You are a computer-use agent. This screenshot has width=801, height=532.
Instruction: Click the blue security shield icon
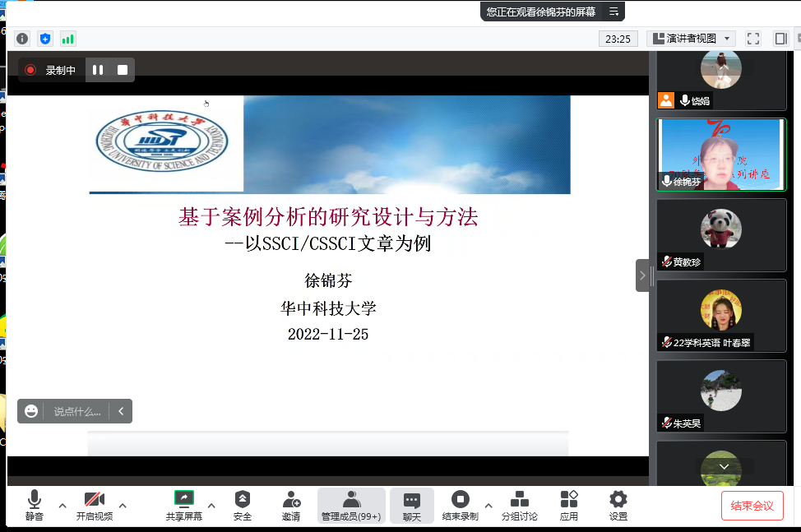(x=45, y=39)
